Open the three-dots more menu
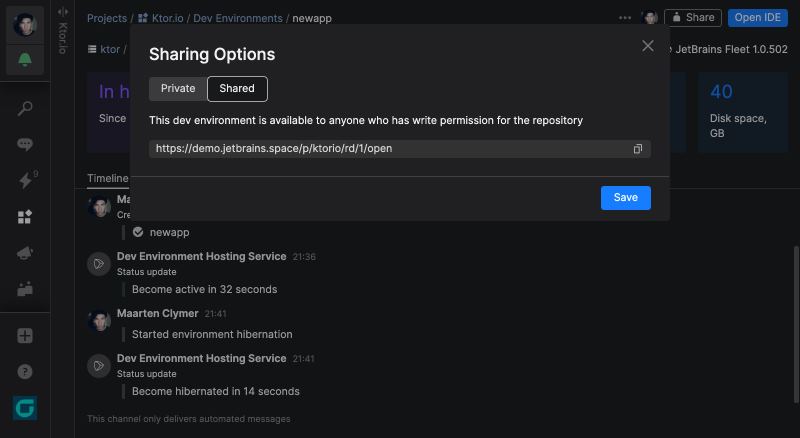800x438 pixels. click(625, 18)
